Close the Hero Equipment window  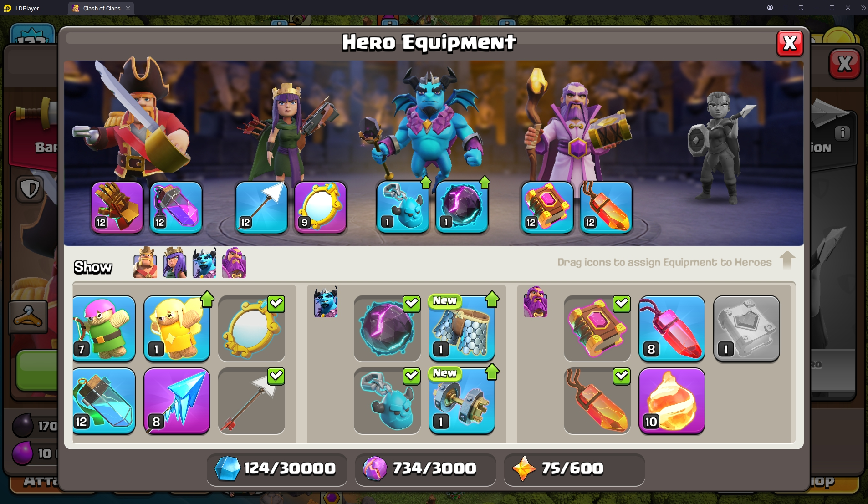(790, 44)
